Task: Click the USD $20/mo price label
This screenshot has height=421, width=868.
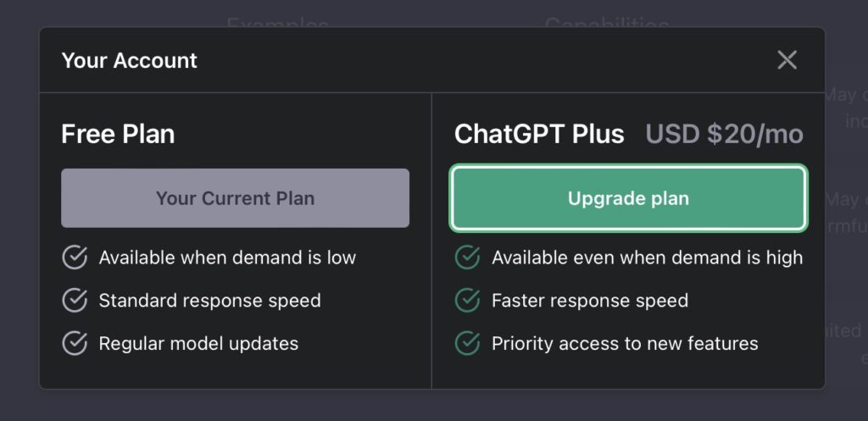Action: [x=724, y=134]
